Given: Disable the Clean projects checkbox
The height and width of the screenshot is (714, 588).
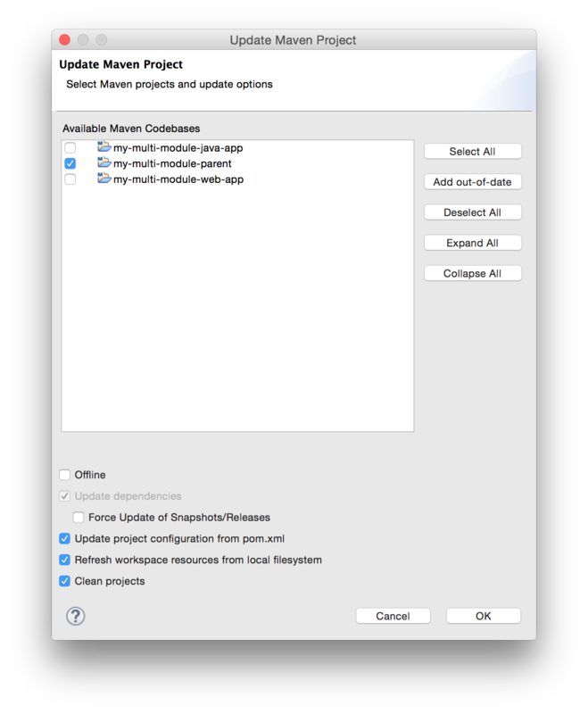Looking at the screenshot, I should pos(64,581).
